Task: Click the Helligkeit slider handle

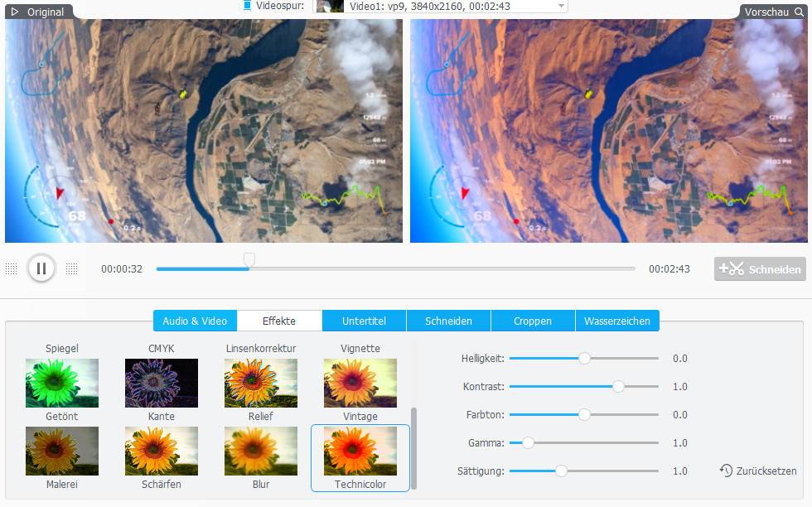Action: [x=584, y=359]
